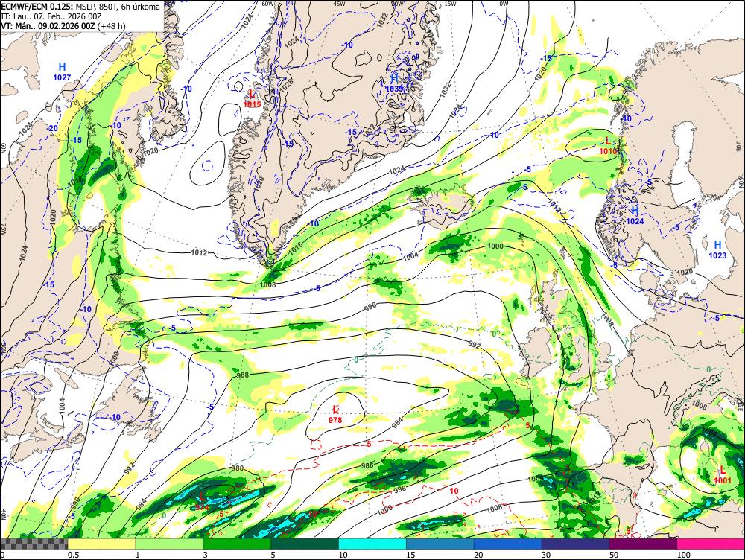
Task: Click the 'H 1024' high over Scandinavia
Action: tap(635, 216)
